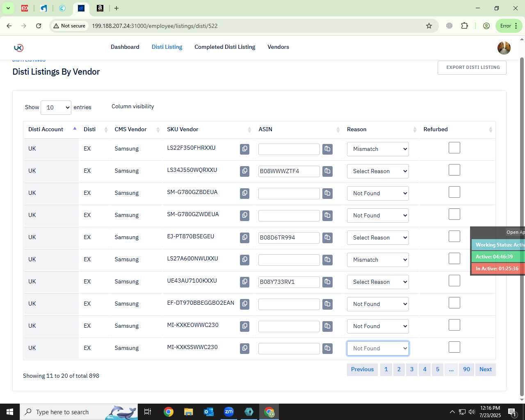Sort table by Disti Account column
This screenshot has width=525, height=420.
tap(51, 129)
